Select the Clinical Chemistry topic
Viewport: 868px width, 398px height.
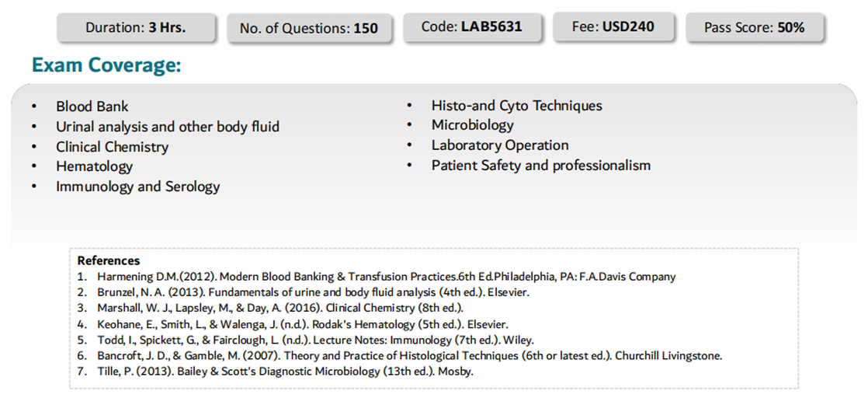point(112,147)
